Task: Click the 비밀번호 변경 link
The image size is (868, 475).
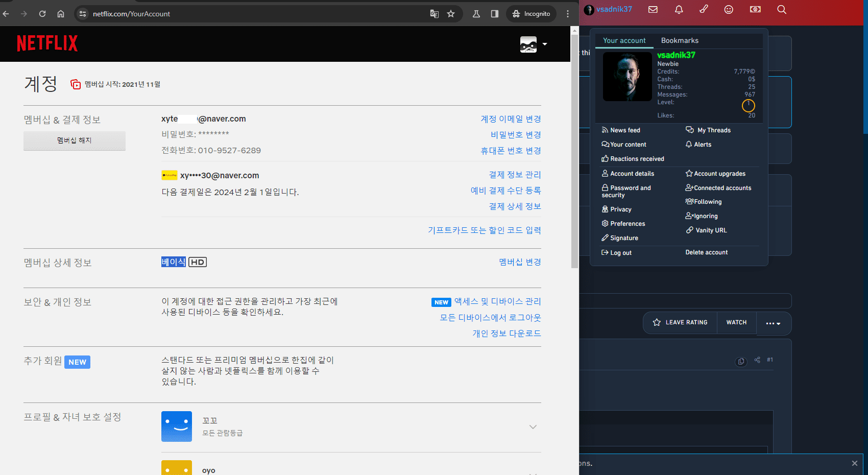Action: coord(516,135)
